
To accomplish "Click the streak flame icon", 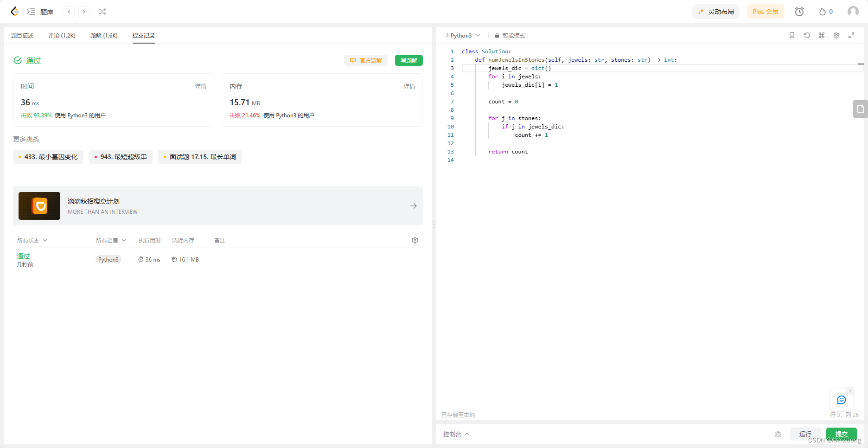I will [822, 12].
